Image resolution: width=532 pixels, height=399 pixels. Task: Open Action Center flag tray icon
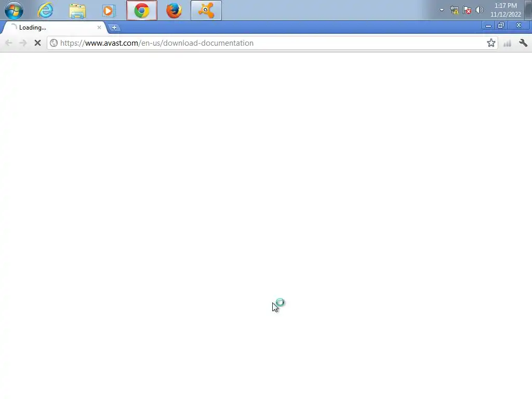tap(467, 10)
